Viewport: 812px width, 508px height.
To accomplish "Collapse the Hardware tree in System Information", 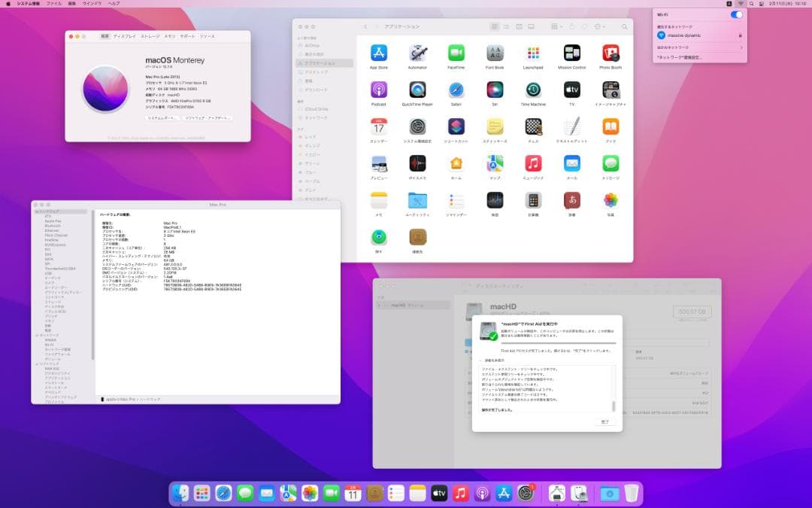I will [x=36, y=211].
